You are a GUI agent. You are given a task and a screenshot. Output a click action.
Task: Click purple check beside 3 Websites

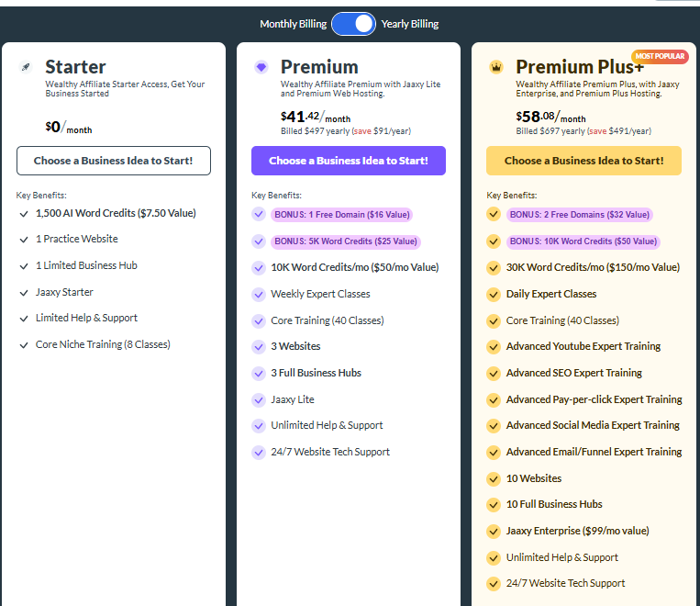pyautogui.click(x=259, y=347)
